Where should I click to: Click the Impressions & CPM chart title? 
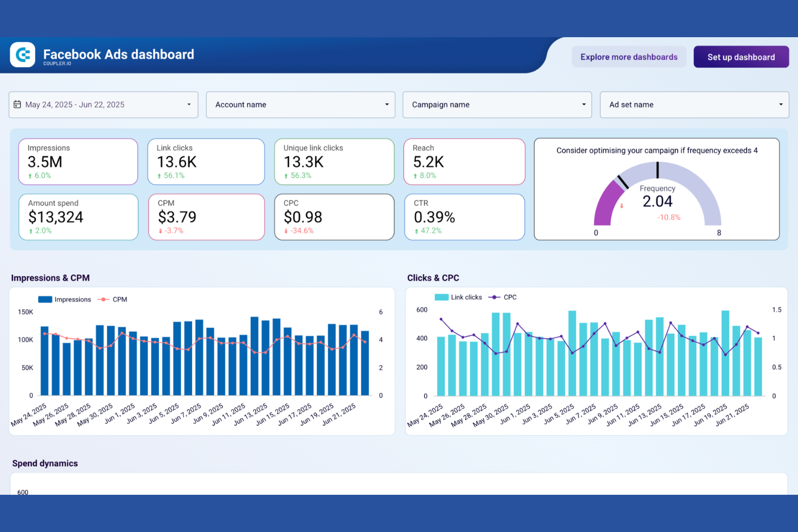[x=50, y=278]
